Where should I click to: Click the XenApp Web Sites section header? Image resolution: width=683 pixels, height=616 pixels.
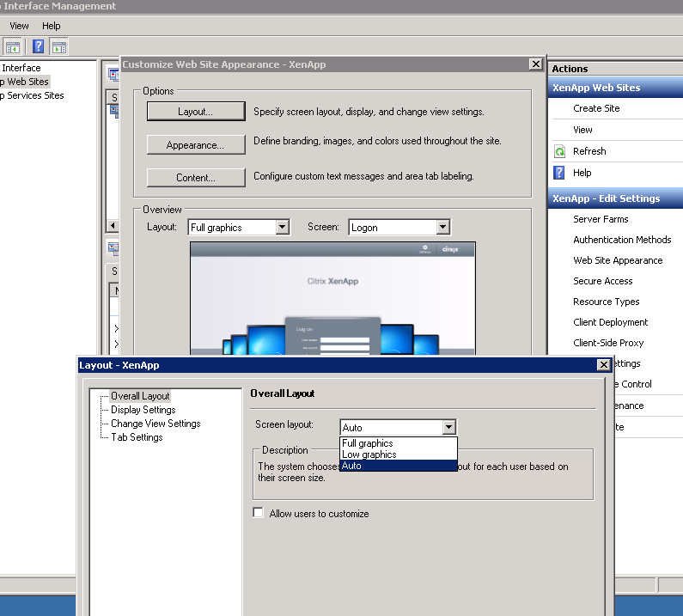pos(615,88)
